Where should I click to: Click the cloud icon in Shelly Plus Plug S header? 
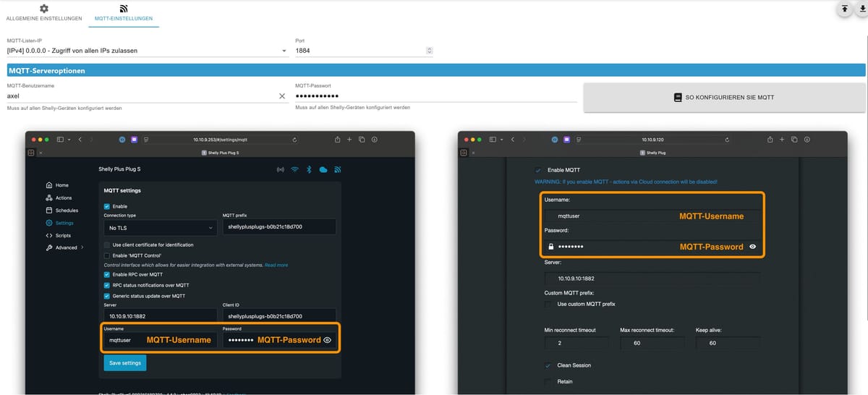323,169
